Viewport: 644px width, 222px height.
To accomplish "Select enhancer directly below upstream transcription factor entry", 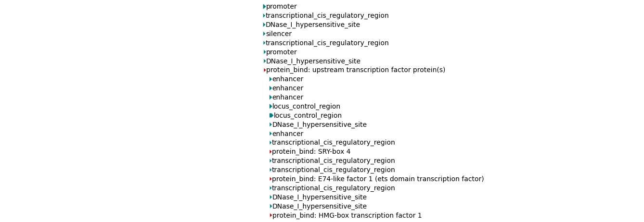I will pos(287,79).
